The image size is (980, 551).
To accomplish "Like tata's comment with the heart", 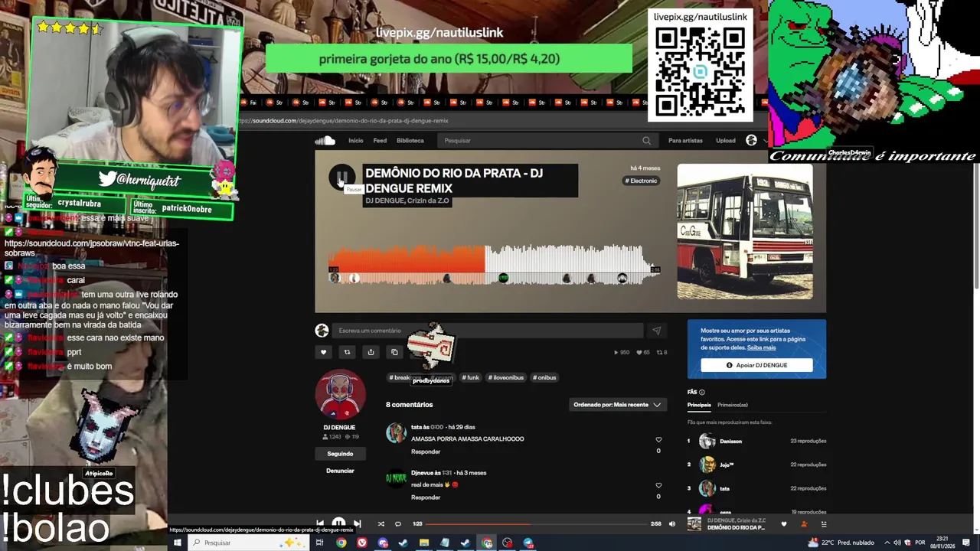I will (658, 440).
